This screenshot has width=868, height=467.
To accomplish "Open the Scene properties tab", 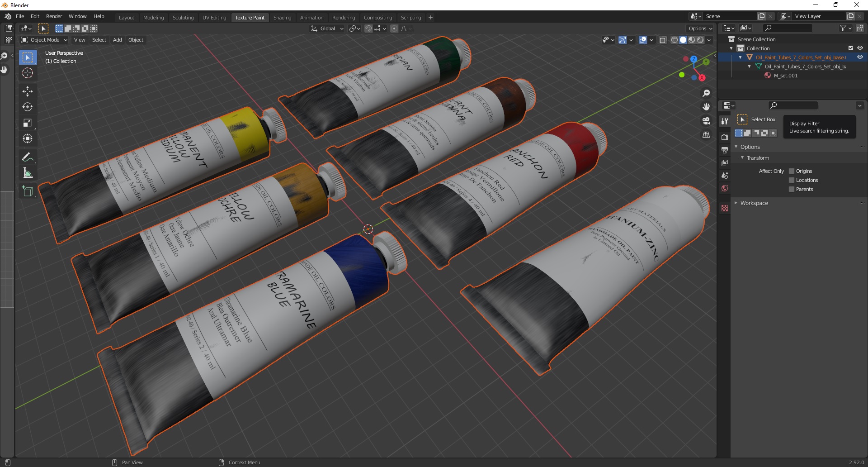I will [725, 176].
